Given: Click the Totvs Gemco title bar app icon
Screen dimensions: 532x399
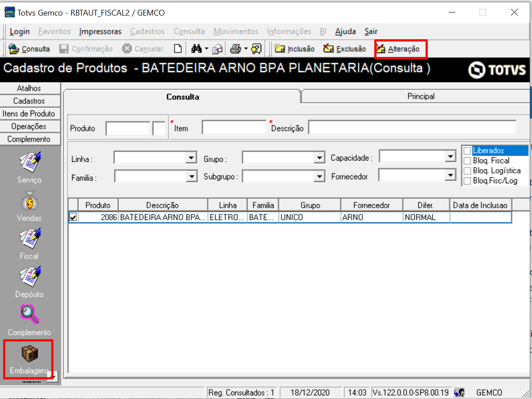Looking at the screenshot, I should tap(9, 12).
